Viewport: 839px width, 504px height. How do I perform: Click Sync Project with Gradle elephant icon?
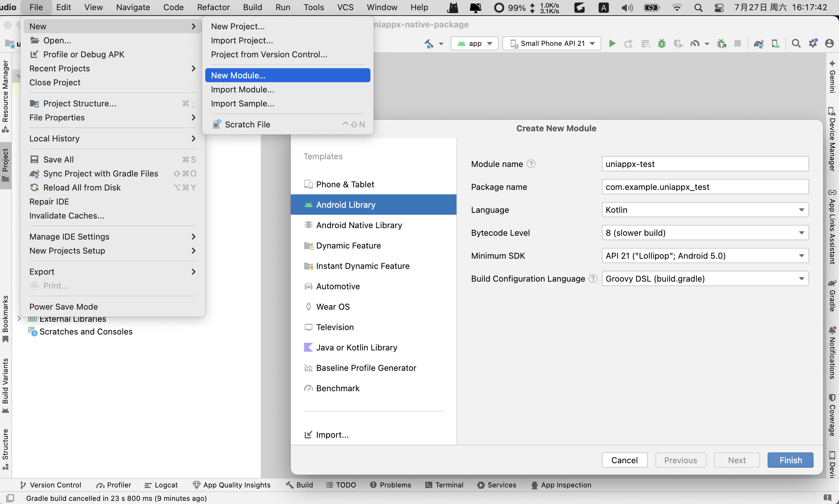pos(758,43)
